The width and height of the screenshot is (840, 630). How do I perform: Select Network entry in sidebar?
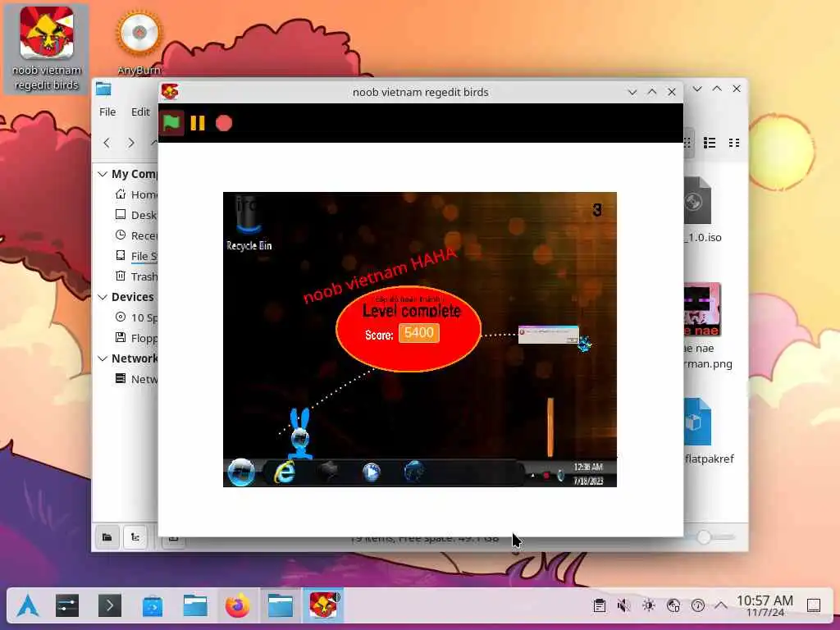pos(136,379)
